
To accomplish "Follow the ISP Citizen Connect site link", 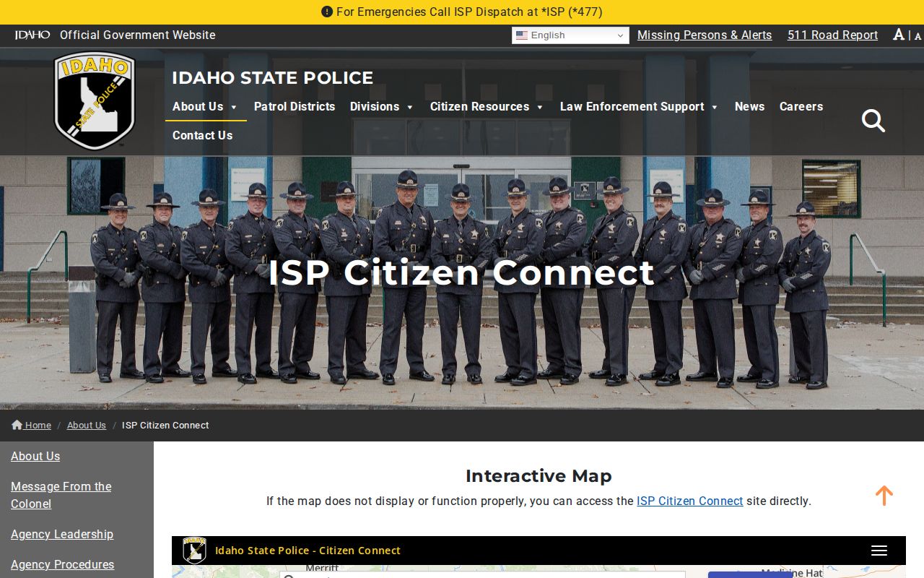I will tap(689, 501).
